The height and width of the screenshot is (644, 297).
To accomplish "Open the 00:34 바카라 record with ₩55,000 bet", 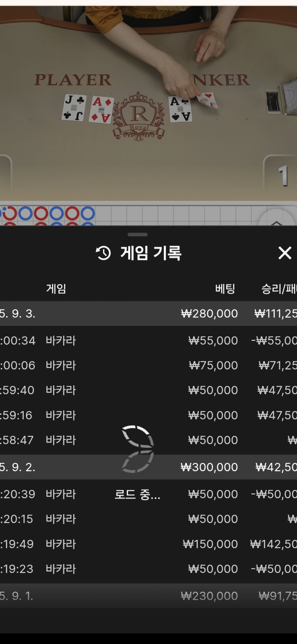I will point(148,341).
